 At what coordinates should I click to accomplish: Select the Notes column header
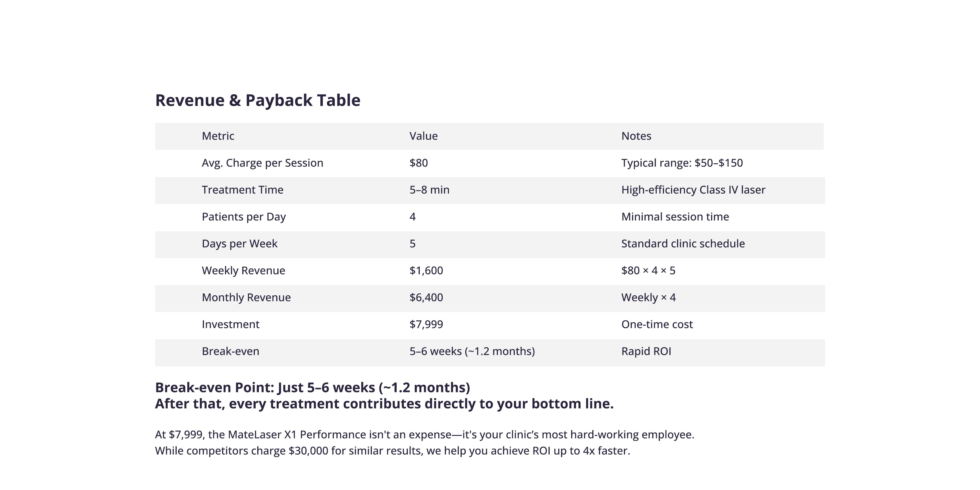click(x=636, y=136)
